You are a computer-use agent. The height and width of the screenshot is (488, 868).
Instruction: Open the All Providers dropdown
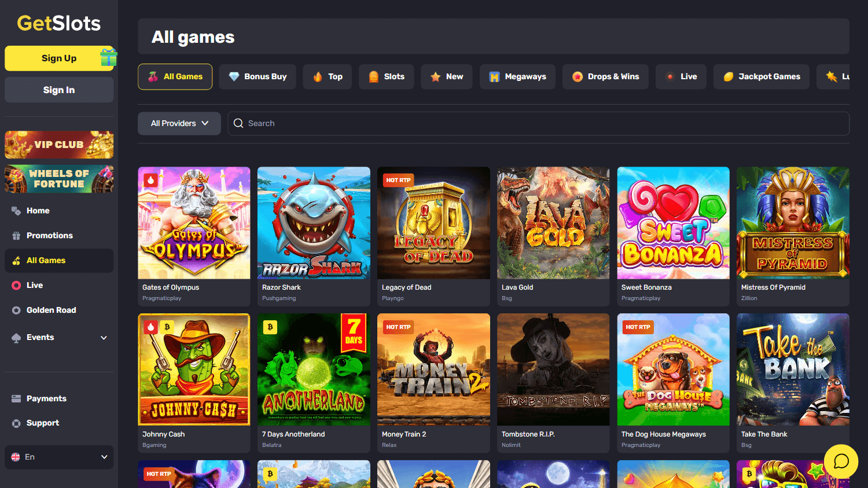click(179, 123)
